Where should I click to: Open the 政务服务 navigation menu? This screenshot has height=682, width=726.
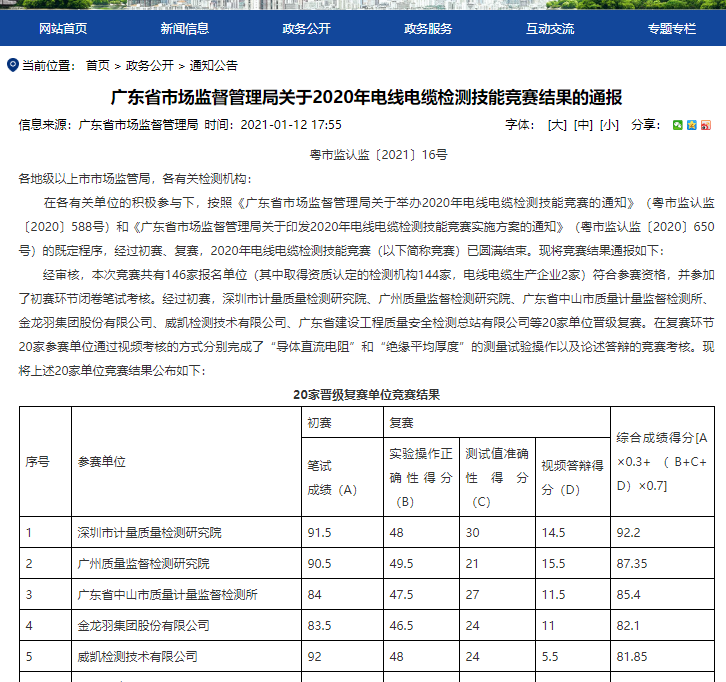point(429,28)
